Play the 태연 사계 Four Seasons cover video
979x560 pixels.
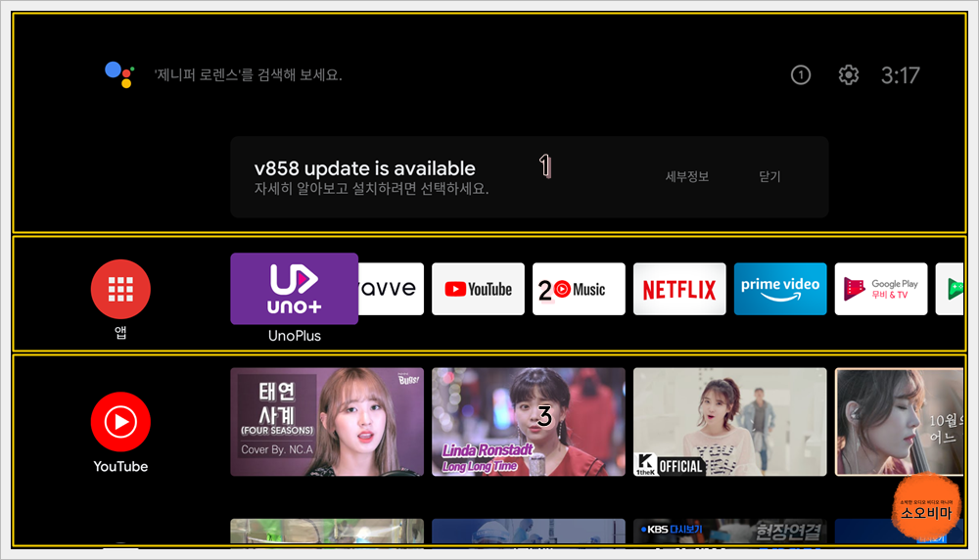coord(327,421)
